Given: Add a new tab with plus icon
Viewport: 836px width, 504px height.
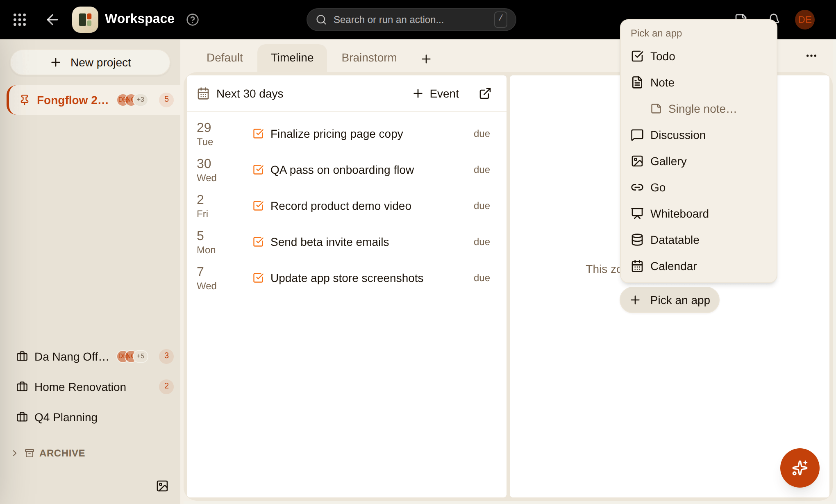Looking at the screenshot, I should pyautogui.click(x=426, y=59).
